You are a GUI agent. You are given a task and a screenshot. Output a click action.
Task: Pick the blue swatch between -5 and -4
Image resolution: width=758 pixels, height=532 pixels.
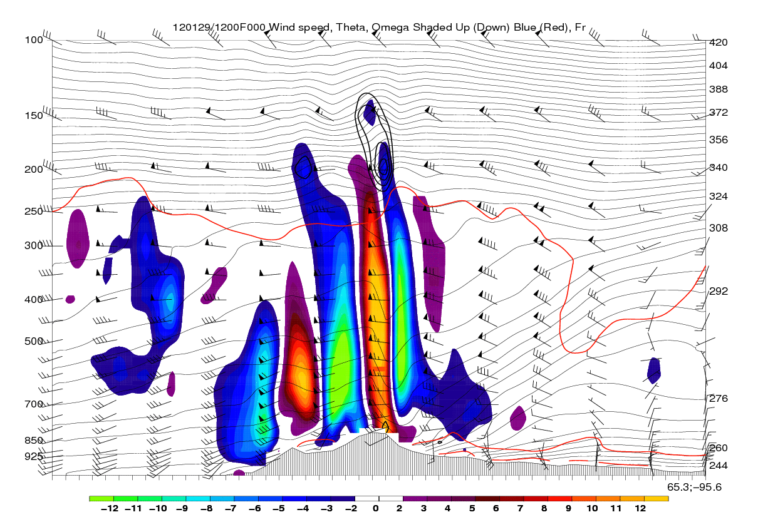pyautogui.click(x=294, y=499)
